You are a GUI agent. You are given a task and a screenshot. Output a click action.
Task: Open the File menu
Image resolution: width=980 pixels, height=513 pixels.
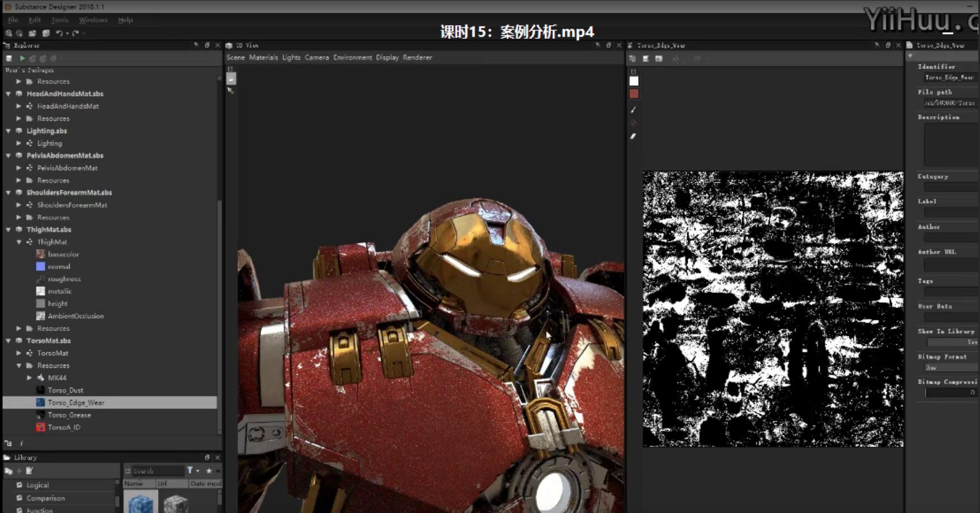13,19
